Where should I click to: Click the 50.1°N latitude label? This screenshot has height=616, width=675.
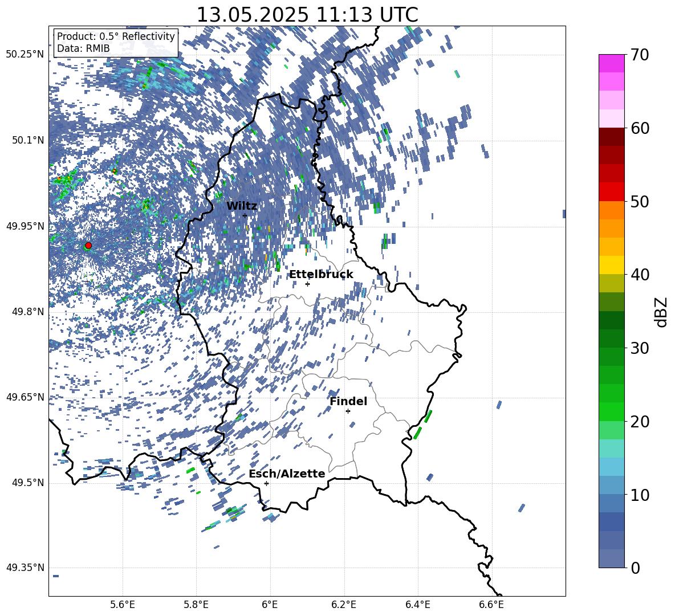point(27,140)
